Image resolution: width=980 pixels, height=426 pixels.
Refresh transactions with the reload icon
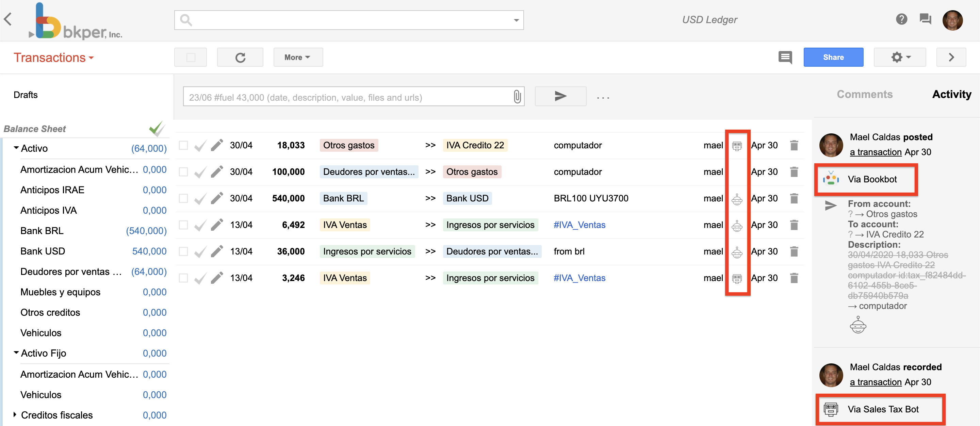click(240, 57)
